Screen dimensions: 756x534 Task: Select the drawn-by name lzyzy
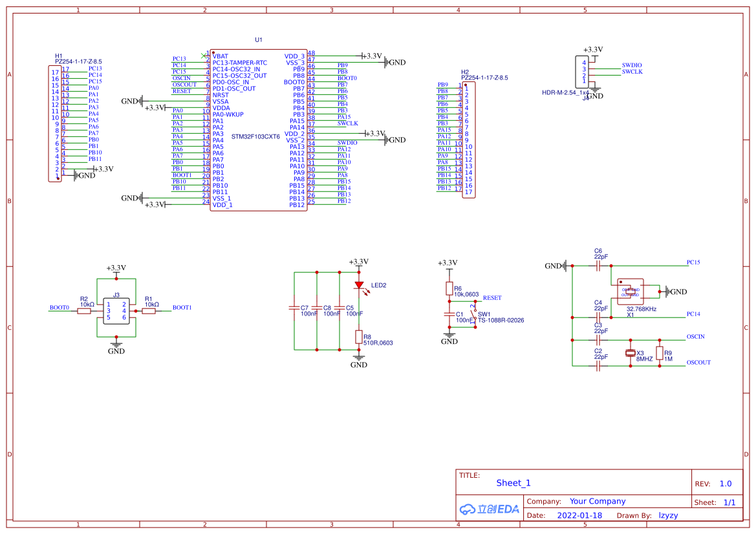(x=668, y=515)
